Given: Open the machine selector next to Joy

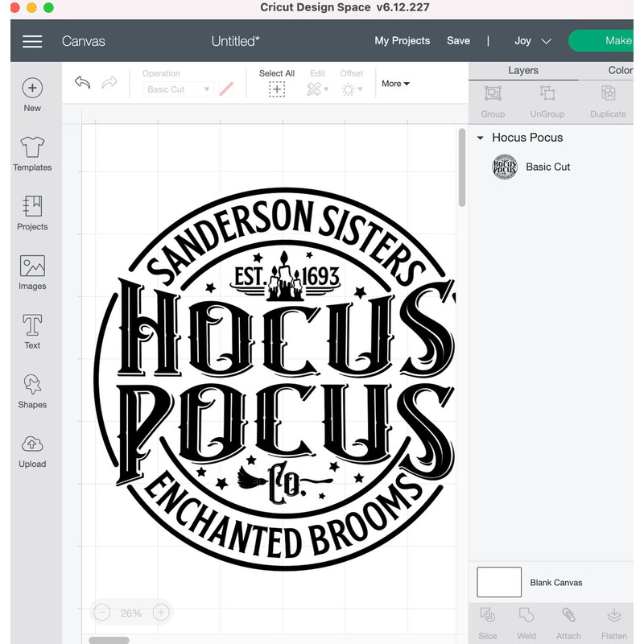Looking at the screenshot, I should coord(545,40).
